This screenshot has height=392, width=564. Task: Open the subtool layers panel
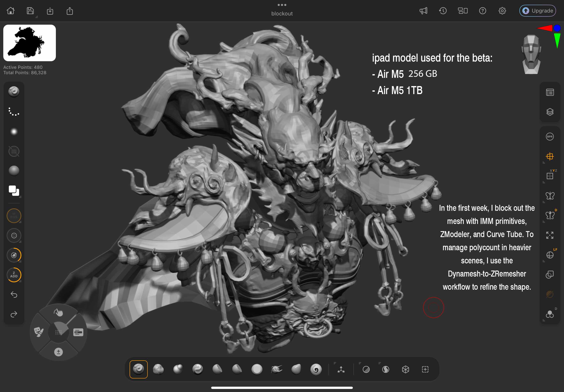tap(550, 112)
